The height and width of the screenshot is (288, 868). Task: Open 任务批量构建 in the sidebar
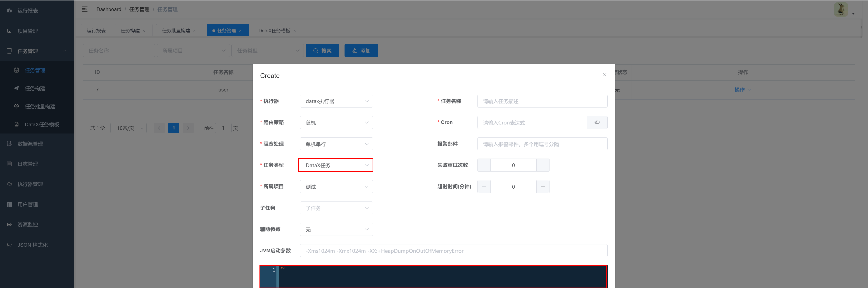coord(40,106)
